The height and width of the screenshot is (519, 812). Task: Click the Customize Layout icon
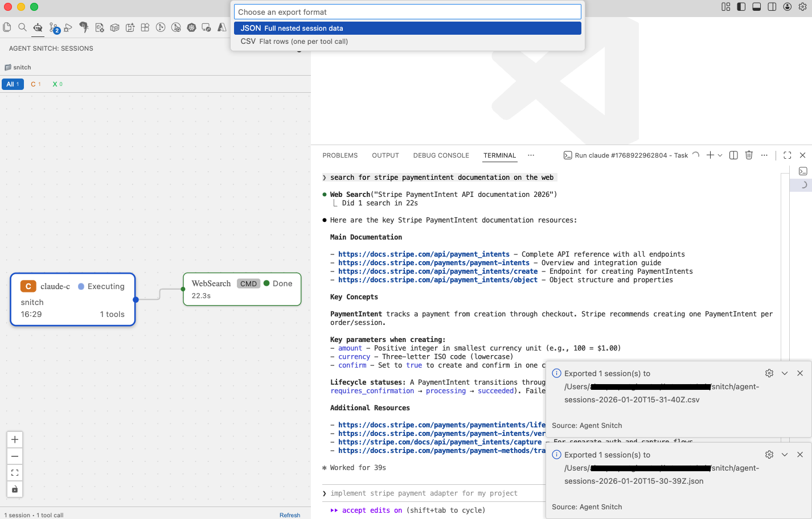726,7
